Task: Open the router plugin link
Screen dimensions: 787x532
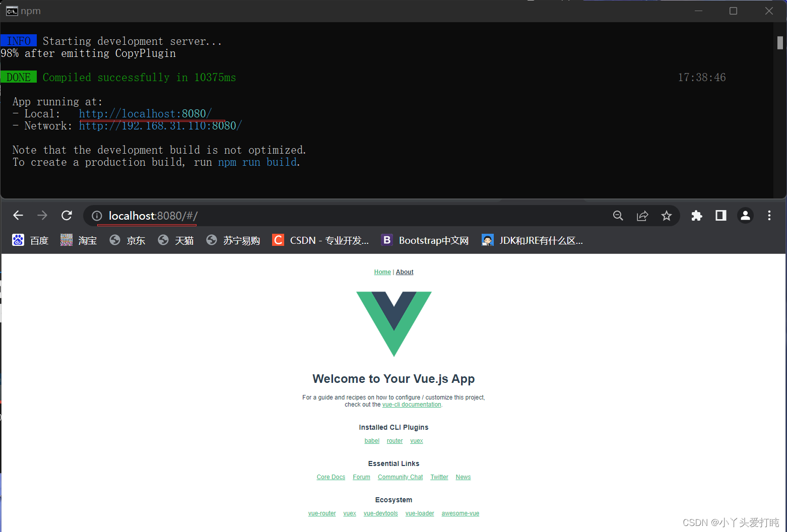Action: tap(395, 441)
